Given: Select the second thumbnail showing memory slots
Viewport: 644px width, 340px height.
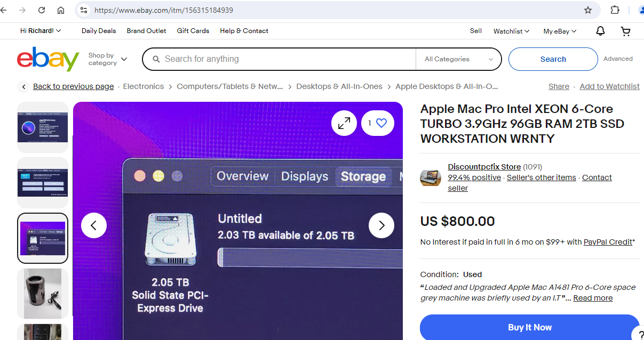Looking at the screenshot, I should pos(43,183).
